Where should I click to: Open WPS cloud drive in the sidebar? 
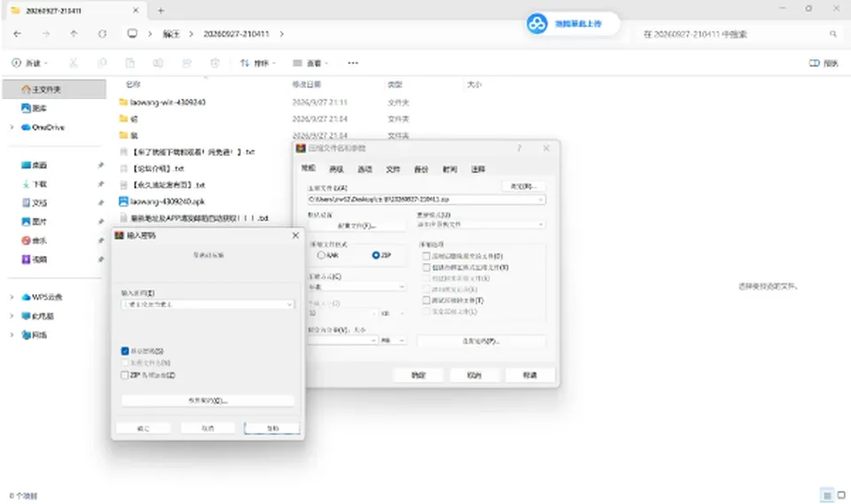tap(42, 297)
